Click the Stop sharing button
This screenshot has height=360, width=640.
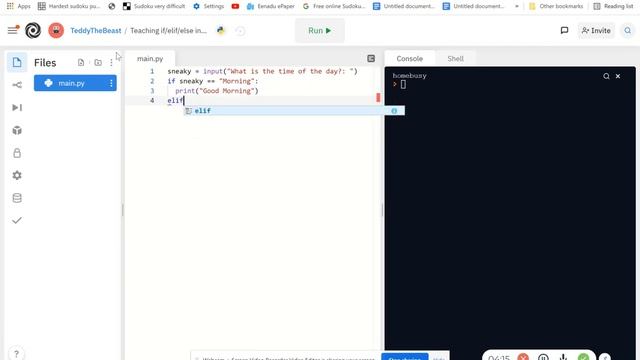pos(404,357)
